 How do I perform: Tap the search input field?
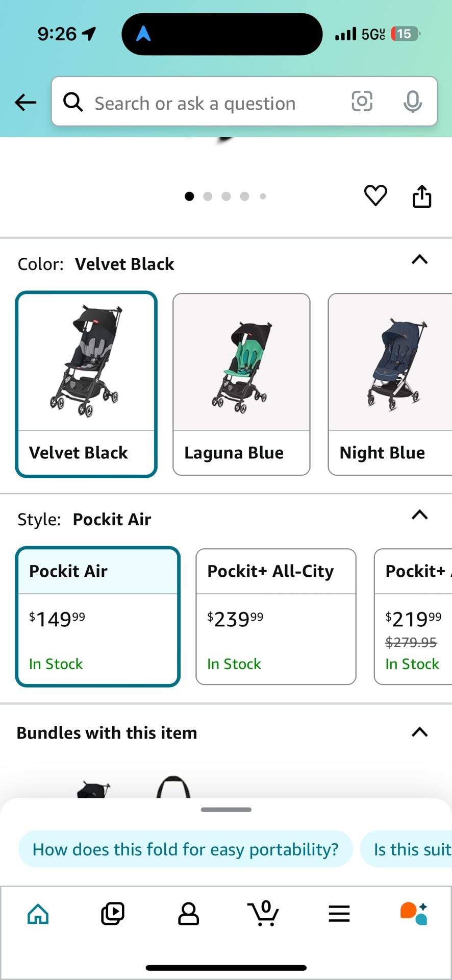(x=204, y=103)
